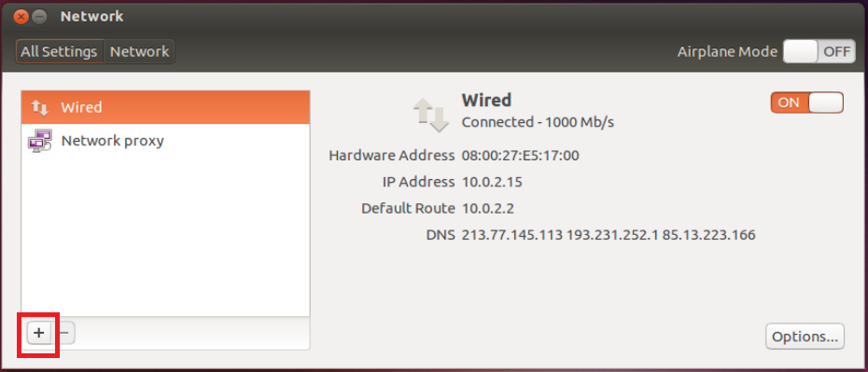The width and height of the screenshot is (868, 372).
Task: Toggle Airplane Mode switch
Action: point(819,52)
